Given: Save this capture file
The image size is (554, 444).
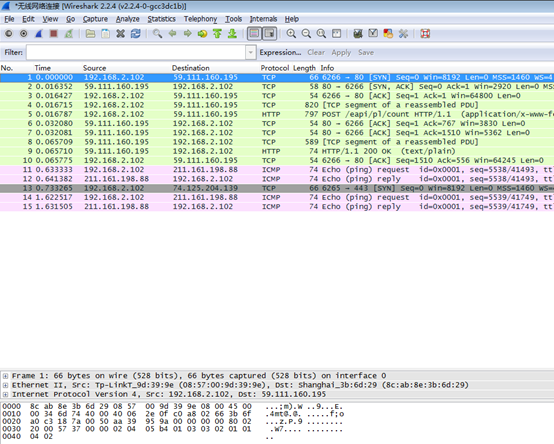Looking at the screenshot, I should (105, 34).
